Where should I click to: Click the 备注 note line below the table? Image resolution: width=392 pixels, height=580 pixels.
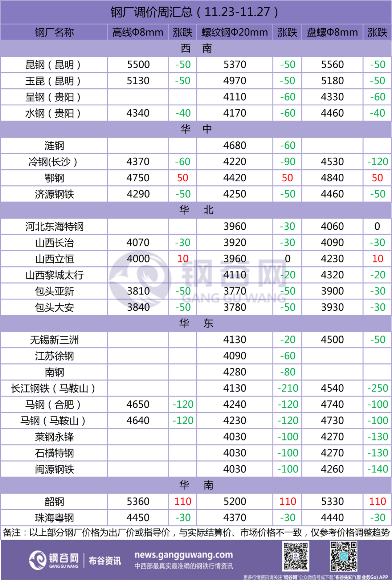tap(196, 533)
